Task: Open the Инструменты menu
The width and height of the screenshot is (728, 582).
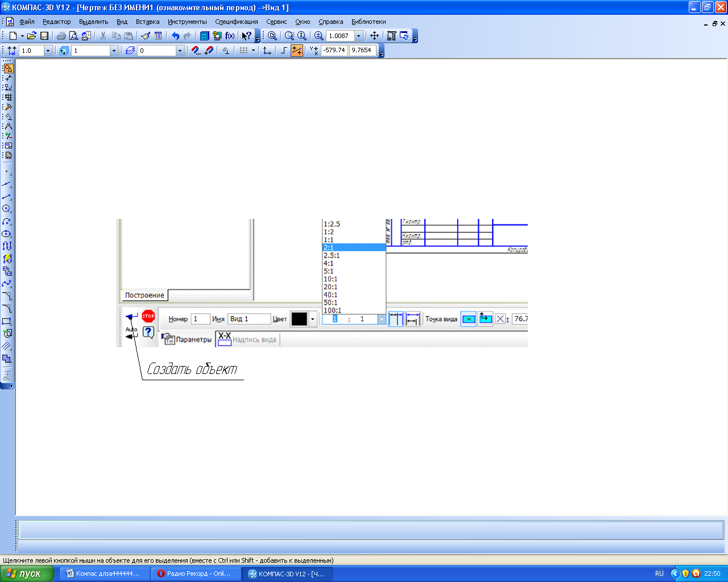Action: pyautogui.click(x=187, y=22)
